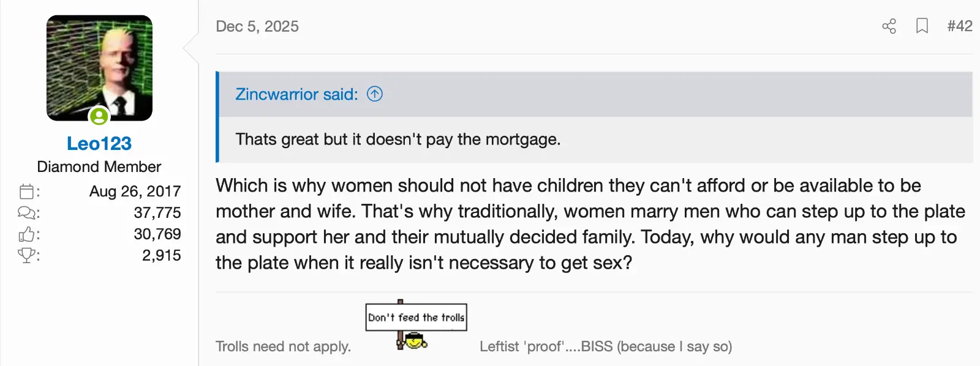The height and width of the screenshot is (366, 980).
Task: Click the messages count speech bubble icon
Action: tap(26, 213)
